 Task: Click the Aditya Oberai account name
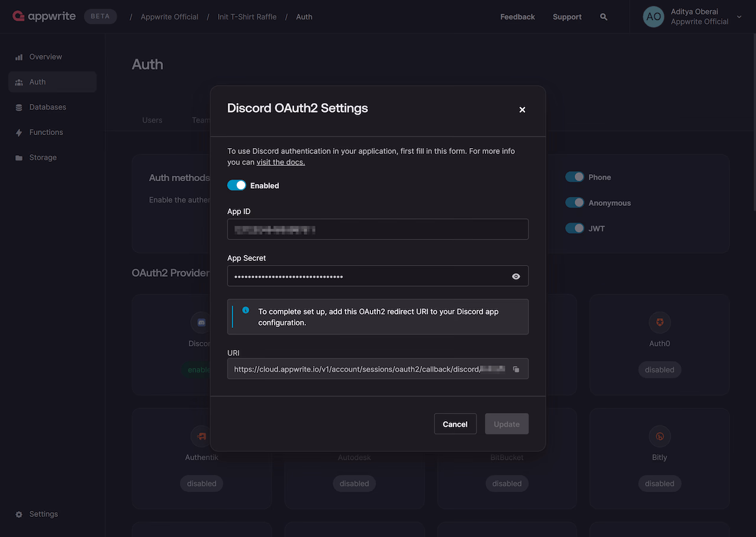pos(695,12)
